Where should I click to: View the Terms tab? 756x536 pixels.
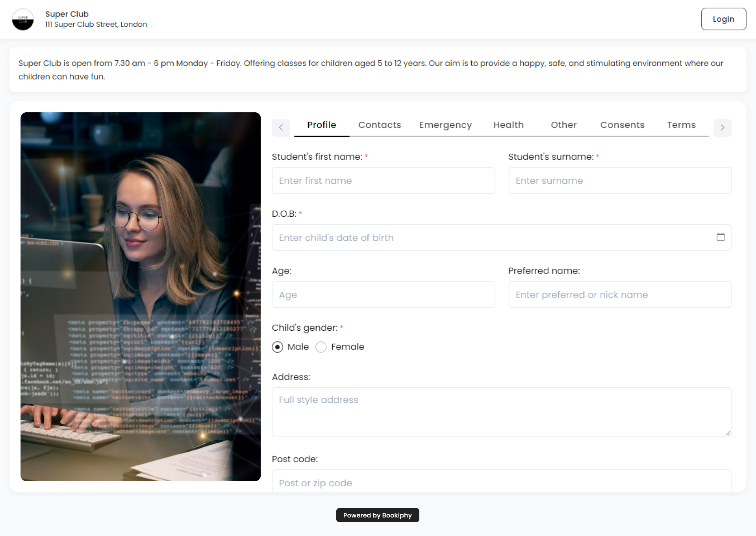[x=681, y=125]
